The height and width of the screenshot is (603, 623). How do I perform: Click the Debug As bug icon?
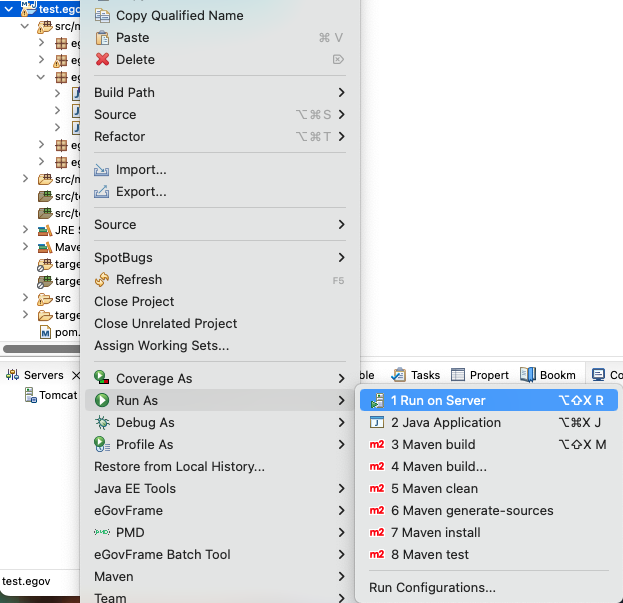[102, 423]
